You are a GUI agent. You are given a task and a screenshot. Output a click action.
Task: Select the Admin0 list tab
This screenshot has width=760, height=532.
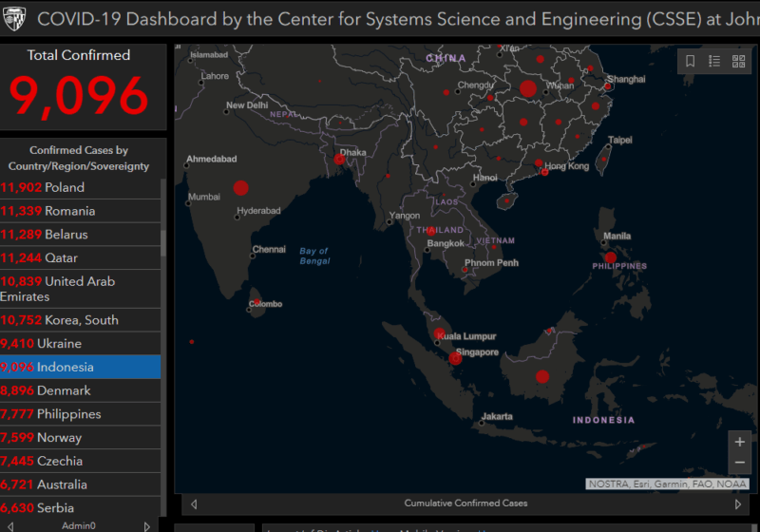pos(78,525)
